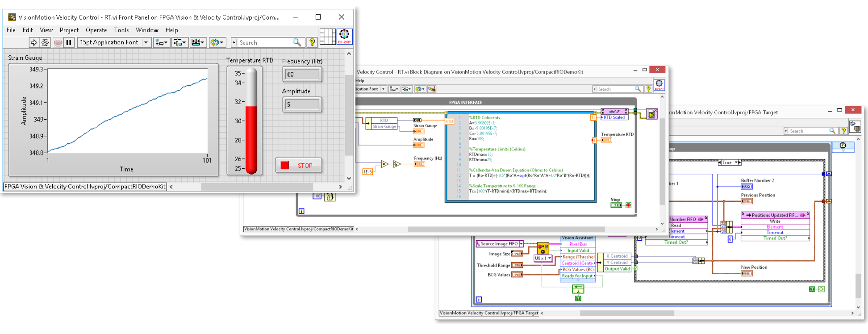This screenshot has width=868, height=334.
Task: Click the magnifier icon in Front Panel search
Action: pyautogui.click(x=297, y=42)
